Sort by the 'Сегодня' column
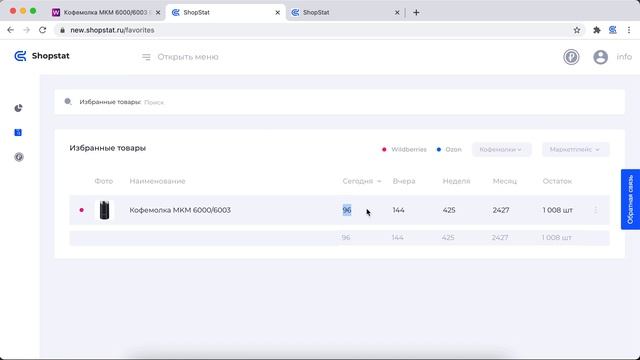Image resolution: width=640 pixels, height=360 pixels. (x=362, y=181)
